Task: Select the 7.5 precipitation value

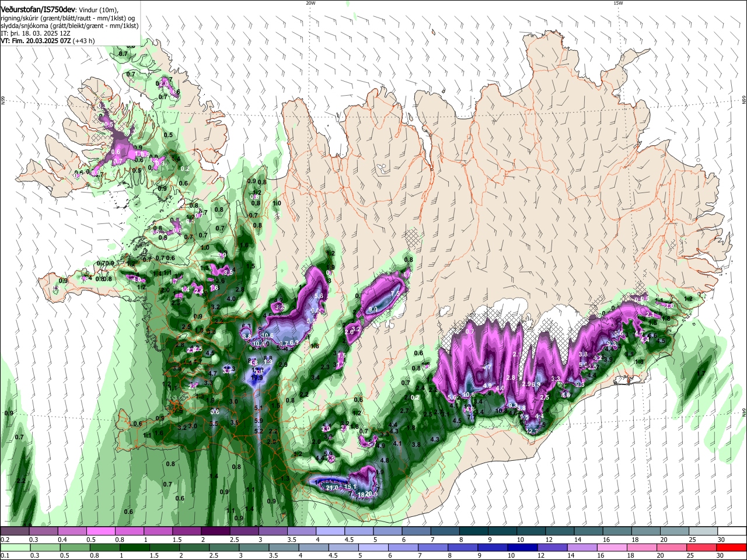Action: pos(395,294)
